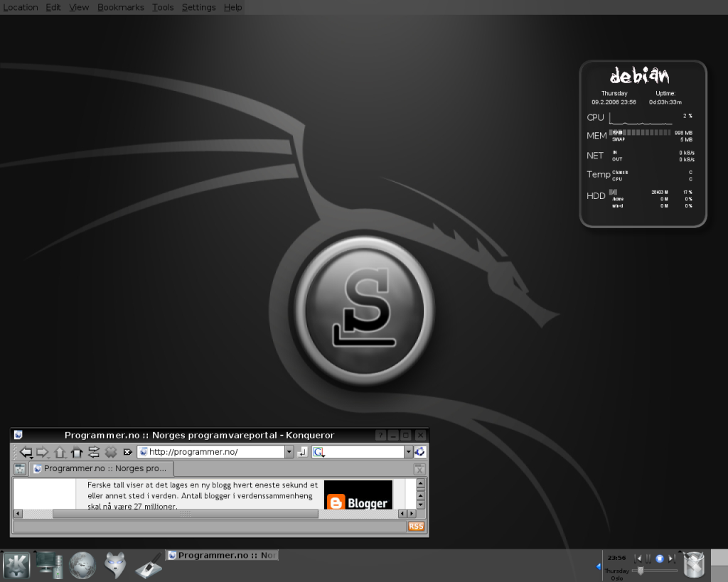The image size is (728, 582).
Task: Click the Back arrow in Konqueror toolbar
Action: 26,452
